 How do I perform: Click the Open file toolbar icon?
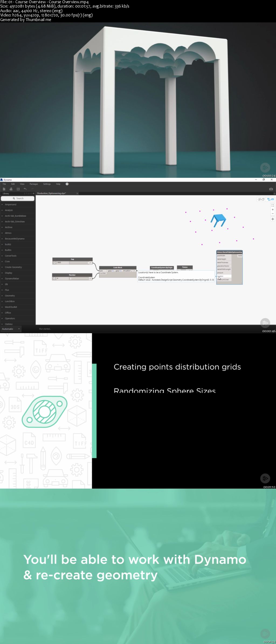(11, 189)
